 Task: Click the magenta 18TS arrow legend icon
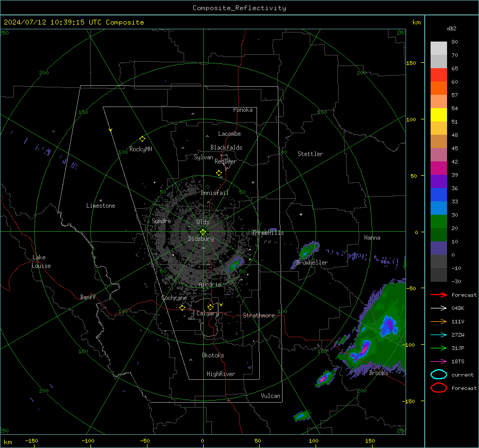(439, 362)
